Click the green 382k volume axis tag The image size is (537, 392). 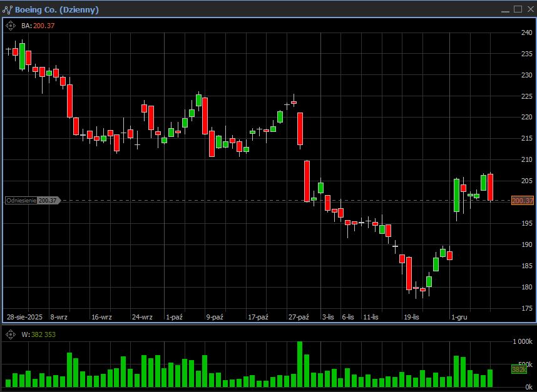(x=518, y=369)
